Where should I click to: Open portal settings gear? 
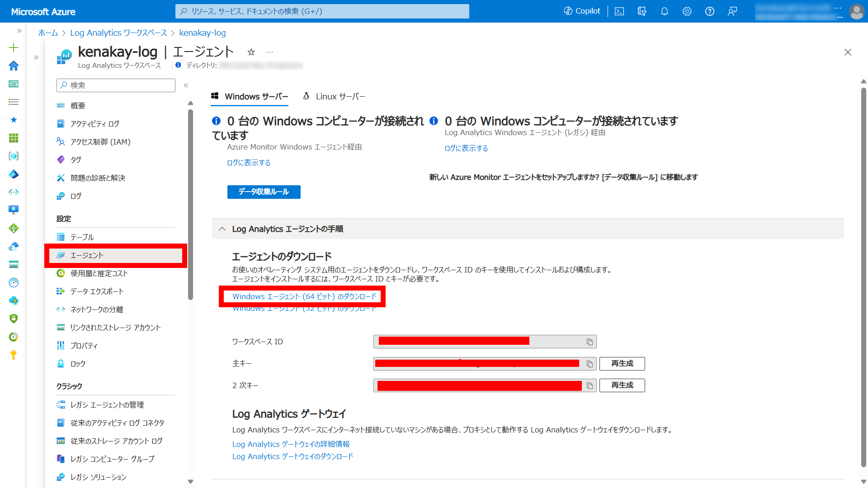click(687, 11)
